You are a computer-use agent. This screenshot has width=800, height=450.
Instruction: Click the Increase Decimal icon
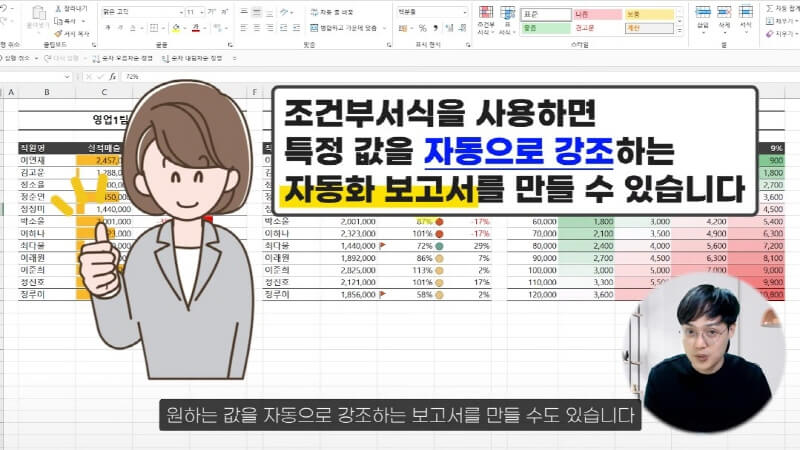(x=449, y=28)
